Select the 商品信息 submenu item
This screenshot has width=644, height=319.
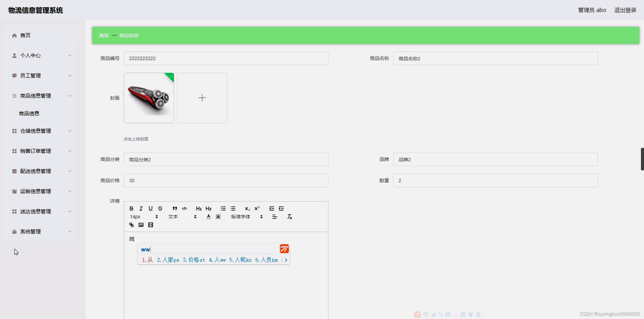click(29, 113)
